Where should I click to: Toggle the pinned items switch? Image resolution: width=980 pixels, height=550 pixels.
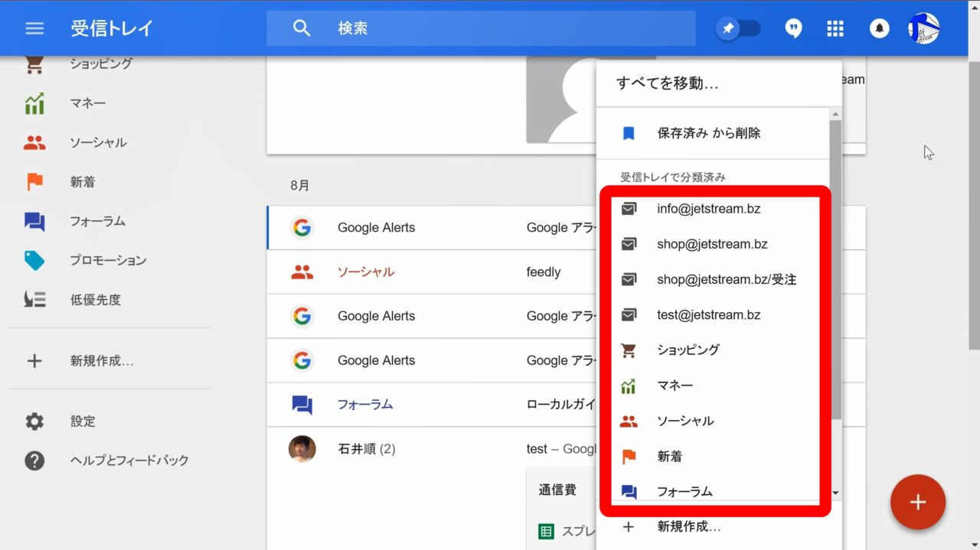[738, 28]
